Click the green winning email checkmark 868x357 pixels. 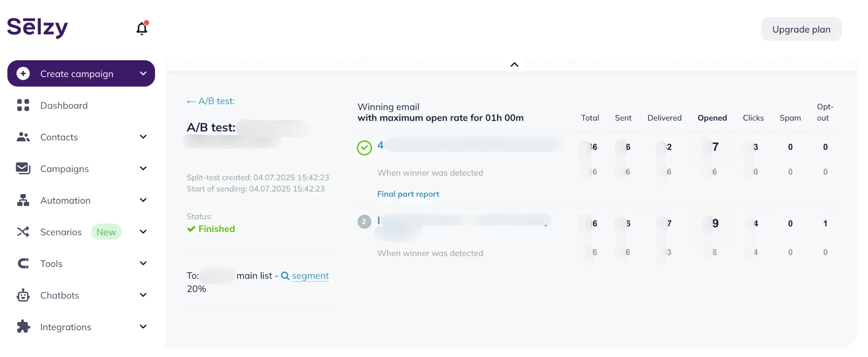(x=364, y=148)
